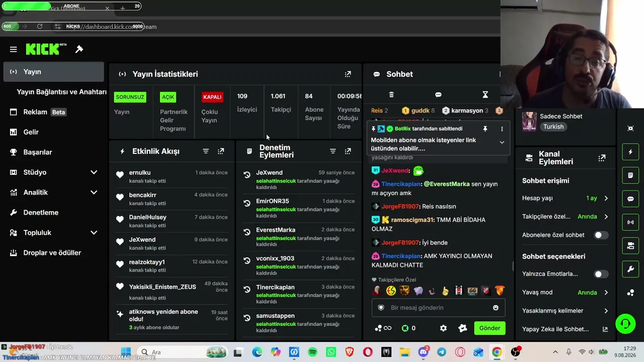
Task: Undo the JeXwend ban-removal entry
Action: point(247,175)
